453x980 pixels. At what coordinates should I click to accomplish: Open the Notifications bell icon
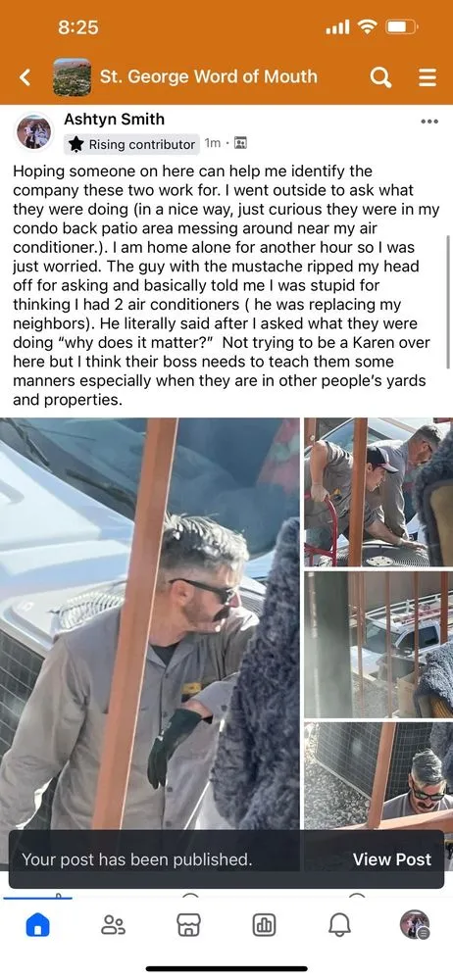pyautogui.click(x=339, y=924)
